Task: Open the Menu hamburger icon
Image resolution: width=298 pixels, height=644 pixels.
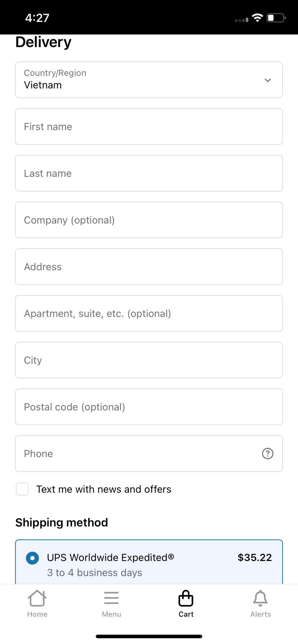Action: [111, 598]
